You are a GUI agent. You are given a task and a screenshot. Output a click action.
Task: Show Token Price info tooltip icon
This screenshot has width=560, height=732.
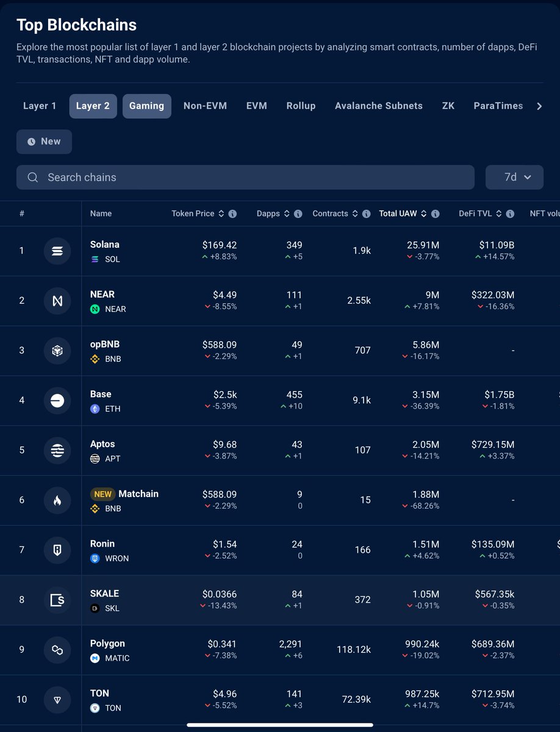pos(232,214)
